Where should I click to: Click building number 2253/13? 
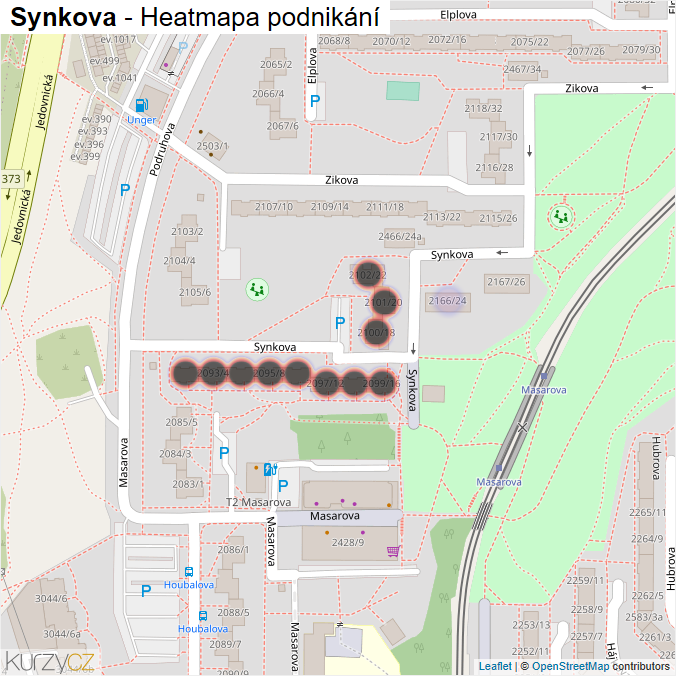pyautogui.click(x=531, y=625)
